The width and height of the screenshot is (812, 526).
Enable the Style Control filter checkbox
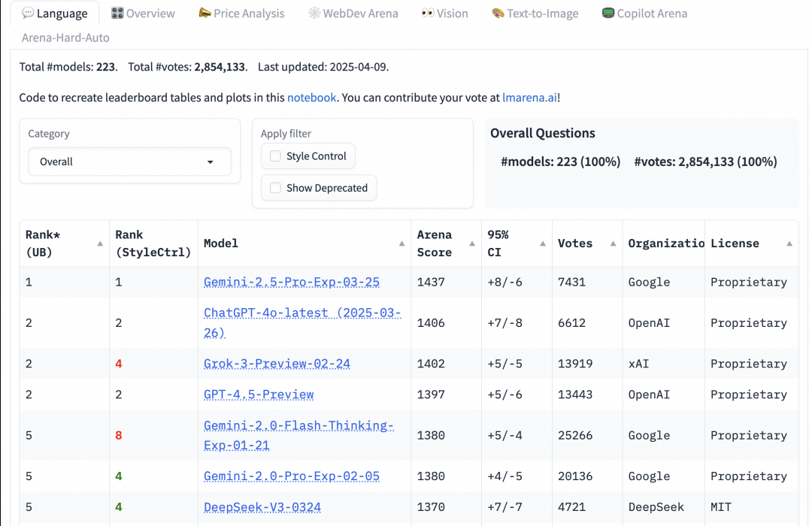(x=275, y=156)
